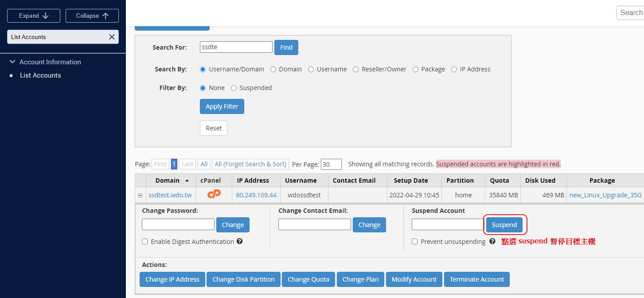Sort by the Domain column arrow
The height and width of the screenshot is (298, 644).
[x=187, y=180]
